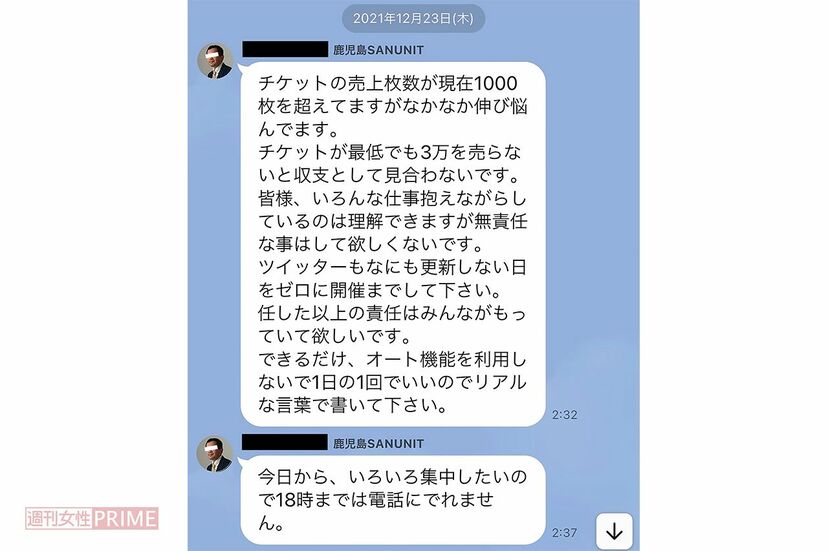Click the redacted name bar above first message
Image resolution: width=828 pixels, height=551 pixels.
285,49
